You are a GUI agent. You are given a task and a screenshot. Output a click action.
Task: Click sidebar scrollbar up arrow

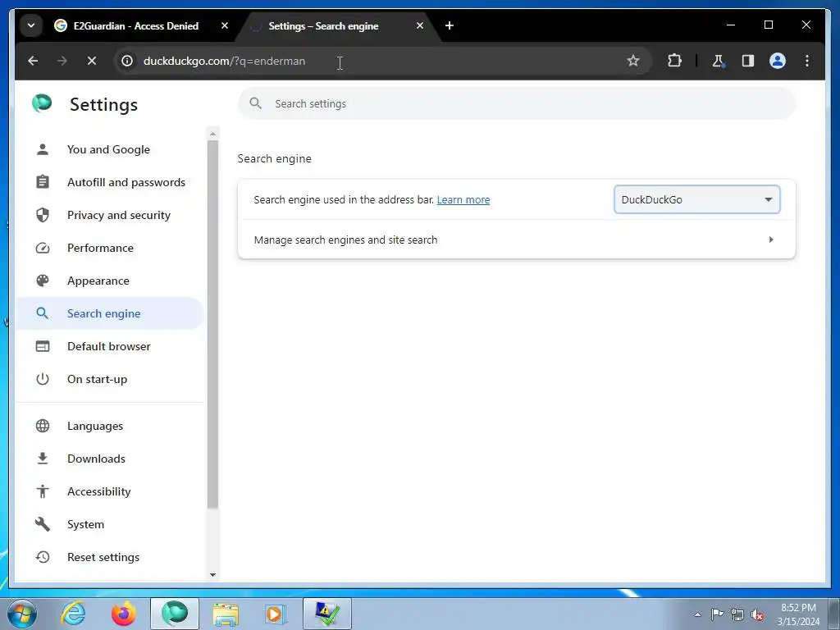(x=212, y=134)
